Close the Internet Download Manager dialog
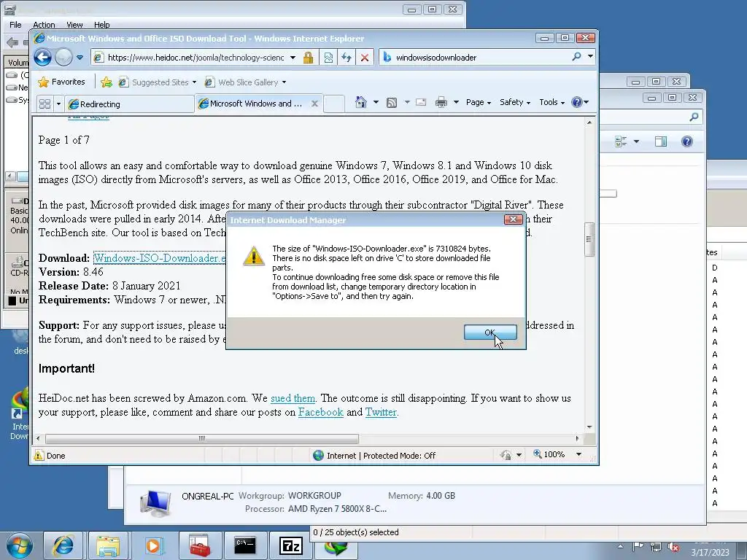 click(x=513, y=219)
